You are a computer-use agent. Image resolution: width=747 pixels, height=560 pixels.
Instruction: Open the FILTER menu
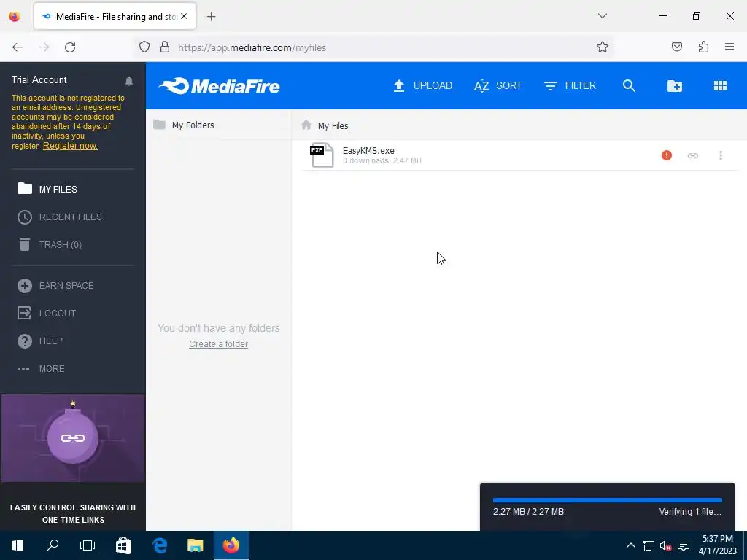570,86
